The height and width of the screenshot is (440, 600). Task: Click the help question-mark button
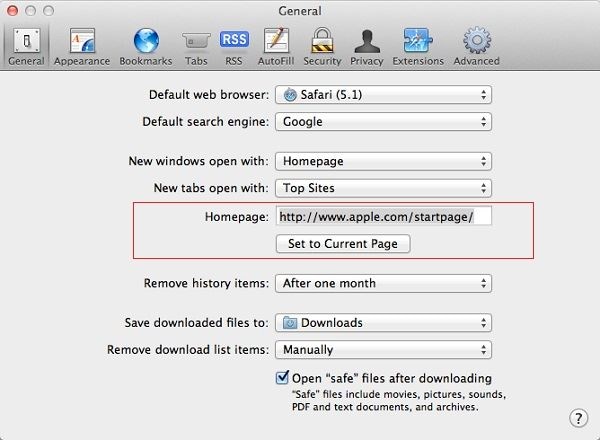578,418
